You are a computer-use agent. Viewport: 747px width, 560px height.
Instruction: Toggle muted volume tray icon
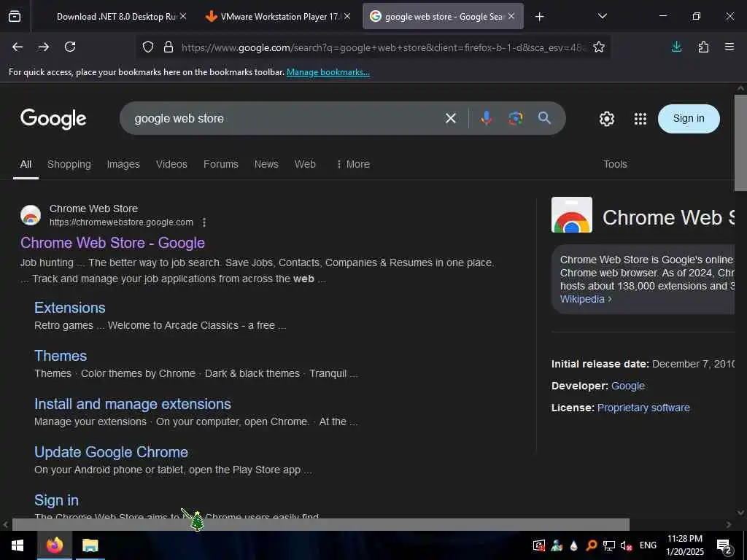pos(626,545)
